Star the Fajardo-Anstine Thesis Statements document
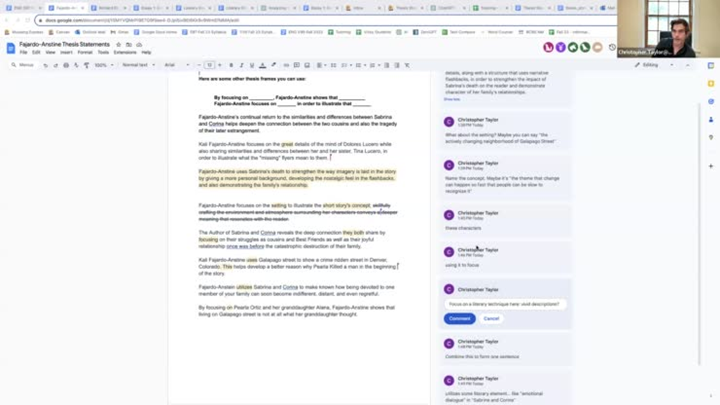720x405 pixels. pos(119,44)
